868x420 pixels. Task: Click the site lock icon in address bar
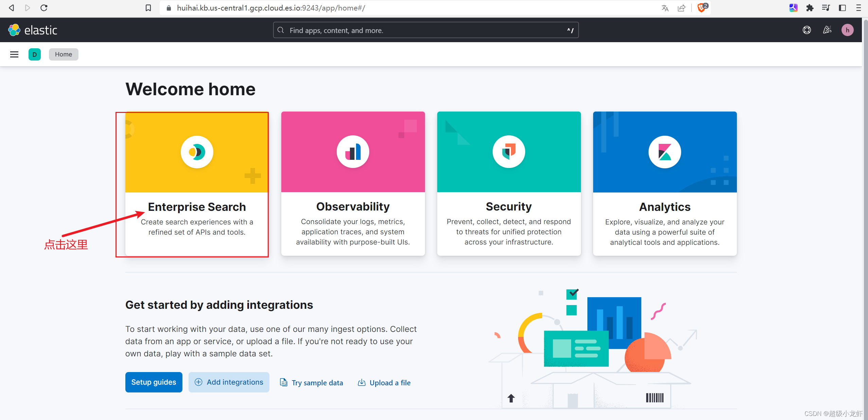coord(169,8)
